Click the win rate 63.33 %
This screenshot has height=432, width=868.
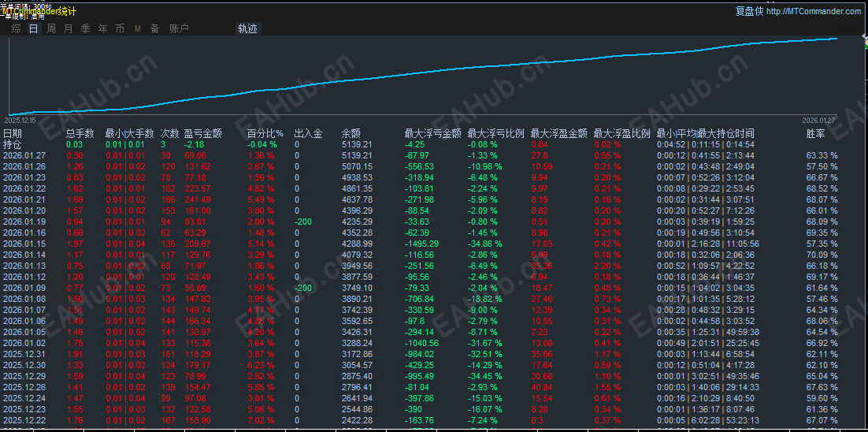tap(822, 155)
